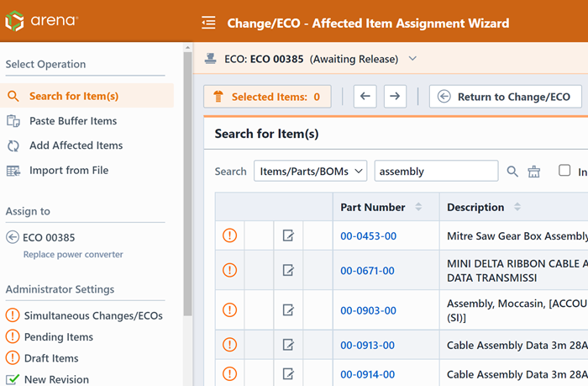Click edit icon in row 00-0913-00
Screen dimensions: 588x386
[x=288, y=345]
